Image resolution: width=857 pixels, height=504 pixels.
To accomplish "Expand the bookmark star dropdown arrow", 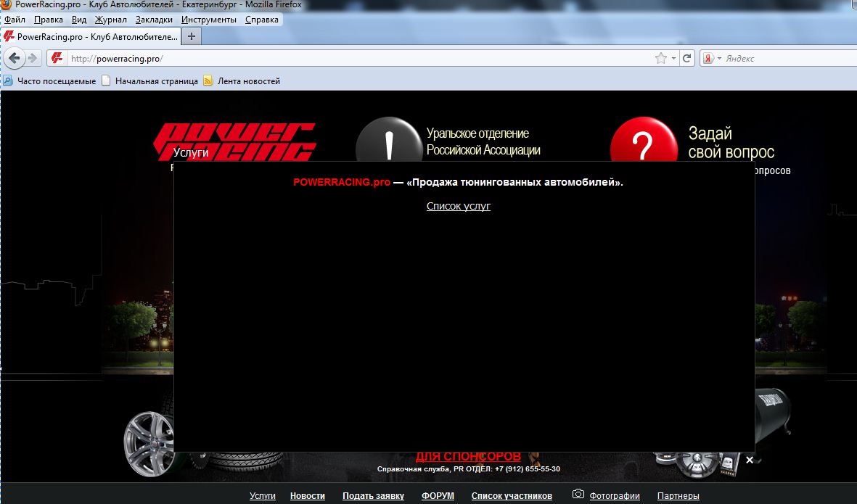I will coord(673,59).
